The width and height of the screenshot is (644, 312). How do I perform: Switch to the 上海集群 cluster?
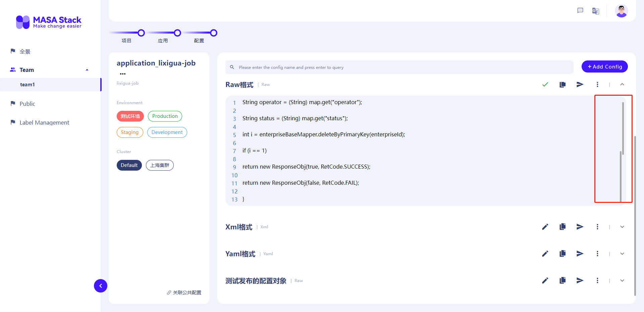click(160, 165)
